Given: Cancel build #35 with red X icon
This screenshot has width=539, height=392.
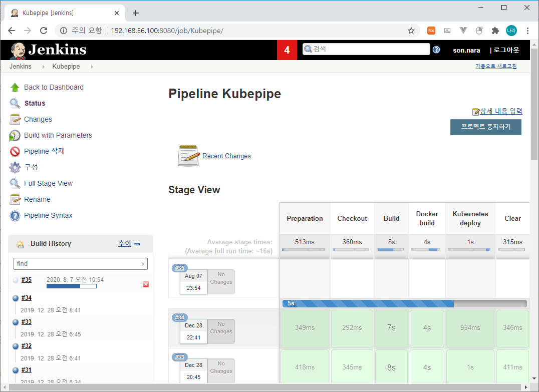Looking at the screenshot, I should tap(146, 284).
